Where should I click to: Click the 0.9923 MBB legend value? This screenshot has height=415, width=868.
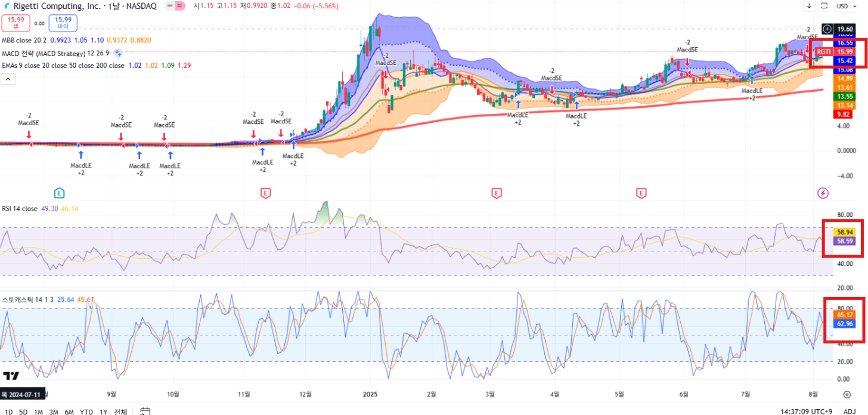click(60, 40)
